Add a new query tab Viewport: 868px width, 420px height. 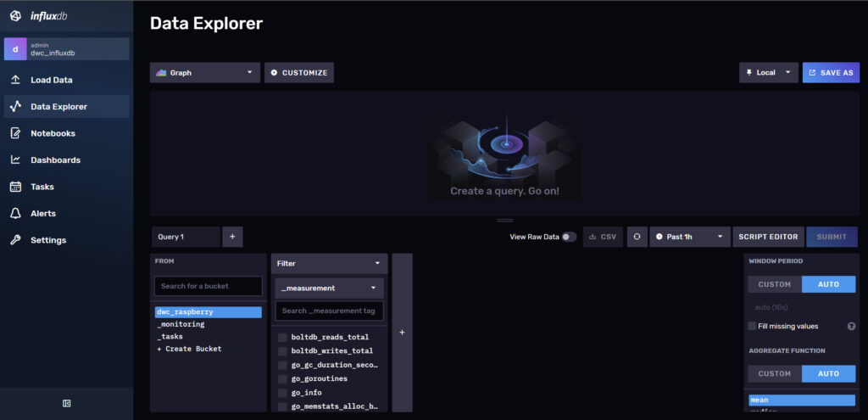[x=232, y=237]
